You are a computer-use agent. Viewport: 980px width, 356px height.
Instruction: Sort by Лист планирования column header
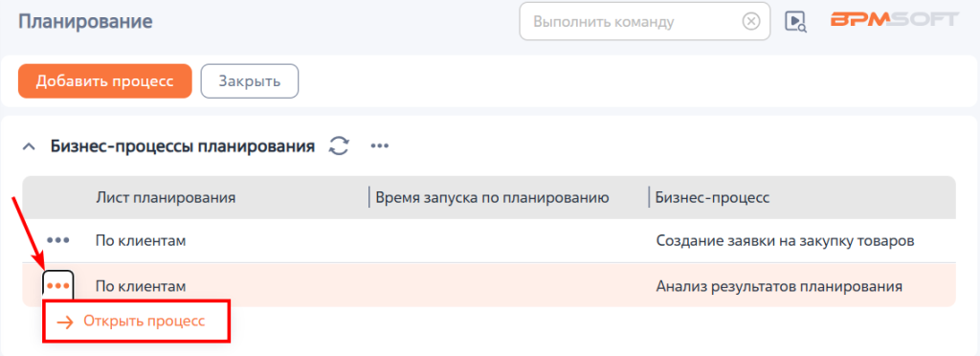[165, 198]
